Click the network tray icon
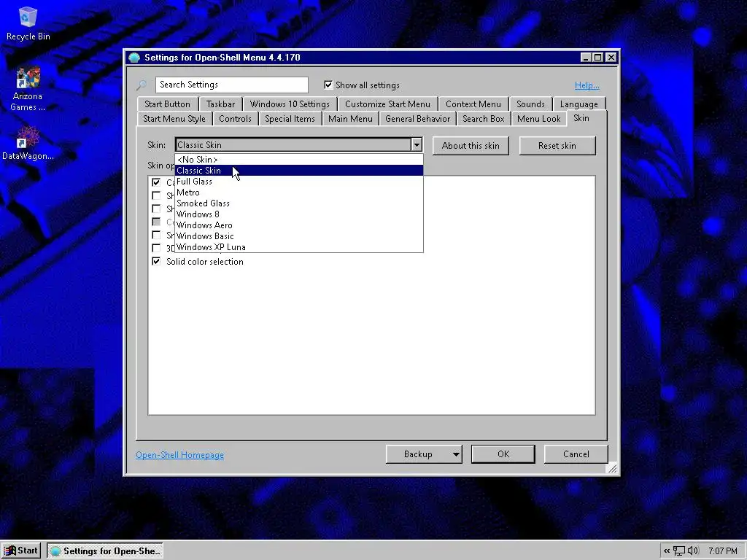Viewport: 747px width, 560px height. 679,551
